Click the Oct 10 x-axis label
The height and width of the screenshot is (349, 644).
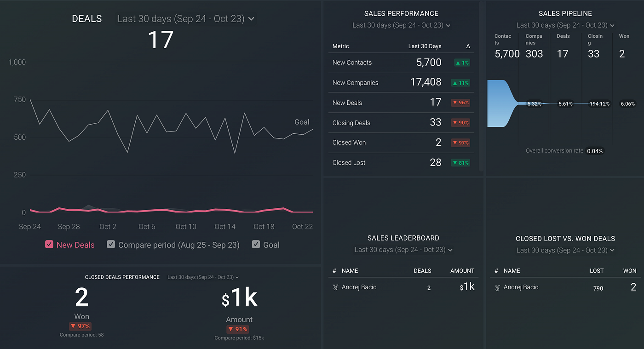click(x=186, y=227)
